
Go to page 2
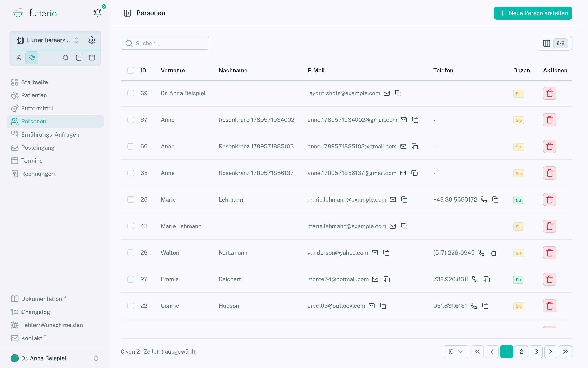[x=521, y=351]
